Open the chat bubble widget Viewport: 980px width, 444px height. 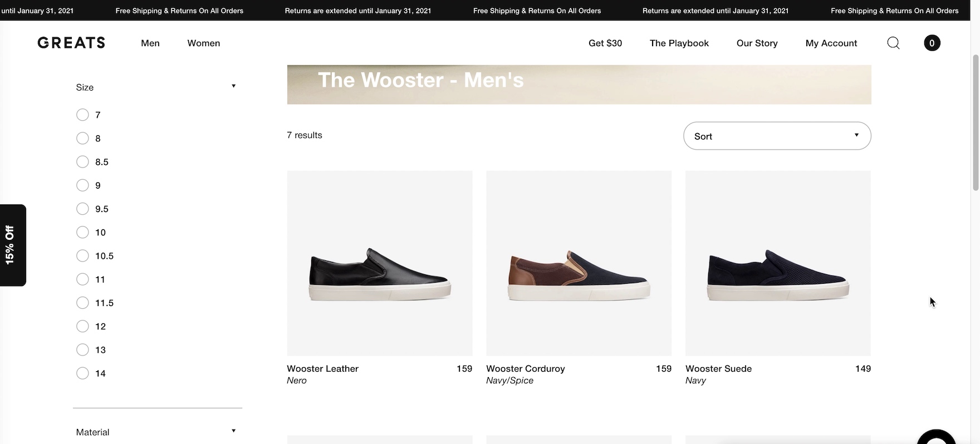point(937,438)
